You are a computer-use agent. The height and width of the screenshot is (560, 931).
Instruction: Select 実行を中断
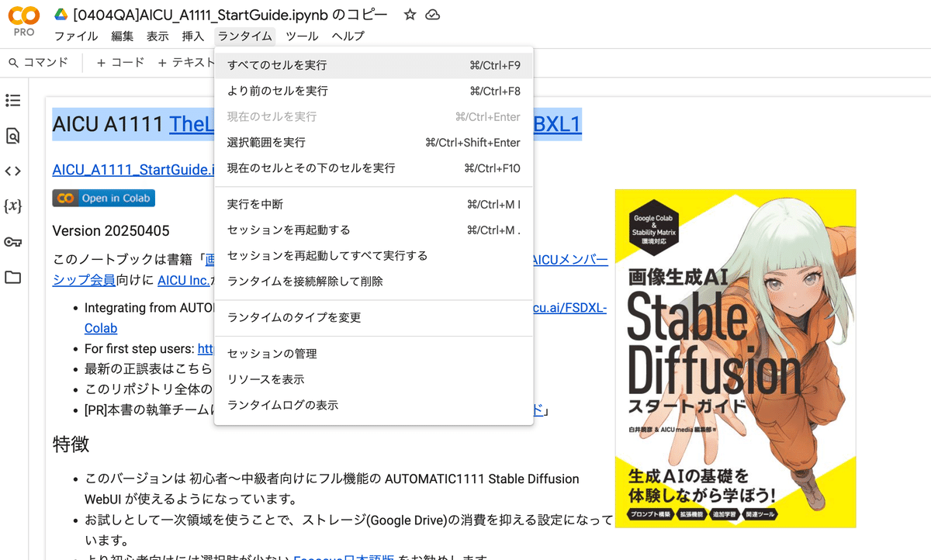[374, 205]
